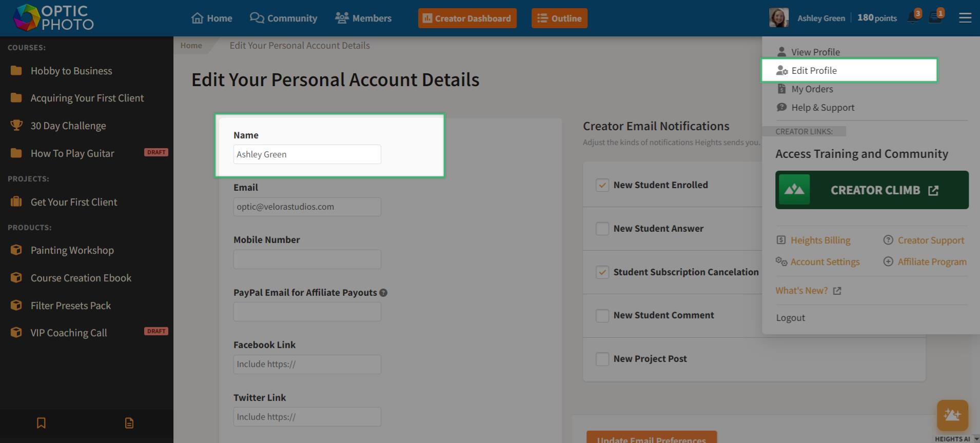Viewport: 980px width, 443px height.
Task: Click the Heights AI sparkle icon
Action: [952, 415]
